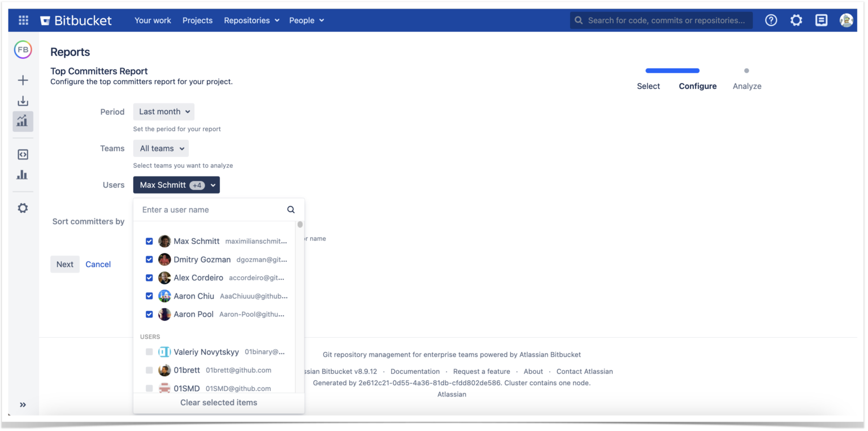Open the feedback icon in top bar
The width and height of the screenshot is (868, 431).
pos(821,20)
